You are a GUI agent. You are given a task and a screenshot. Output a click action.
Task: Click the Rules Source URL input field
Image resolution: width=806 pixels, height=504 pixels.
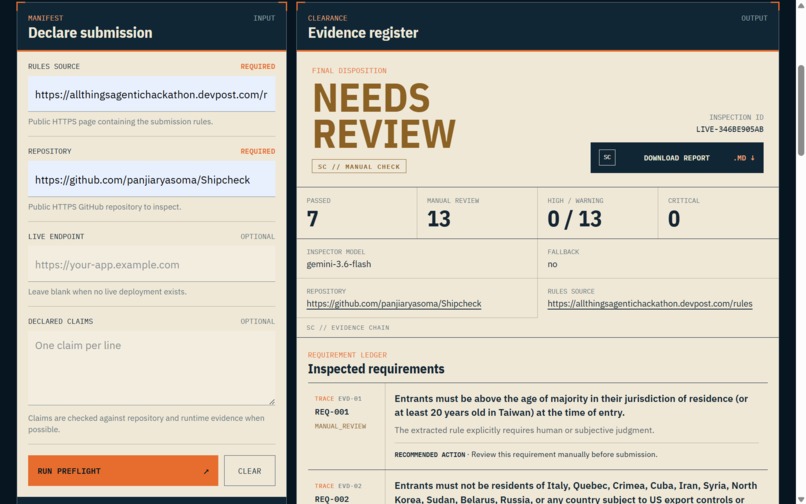pos(152,94)
